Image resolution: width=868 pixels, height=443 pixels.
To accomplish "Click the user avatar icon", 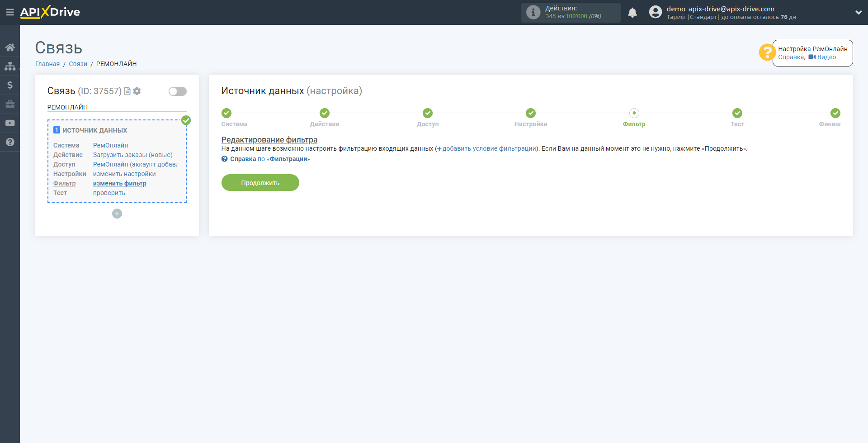I will tap(656, 12).
